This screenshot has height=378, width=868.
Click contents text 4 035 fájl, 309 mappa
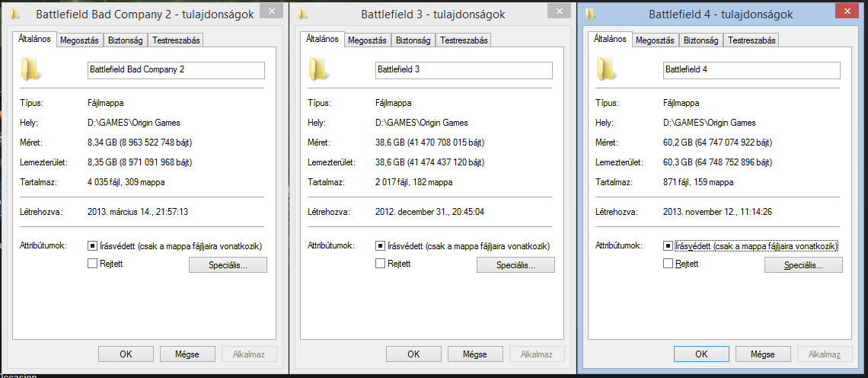click(126, 182)
